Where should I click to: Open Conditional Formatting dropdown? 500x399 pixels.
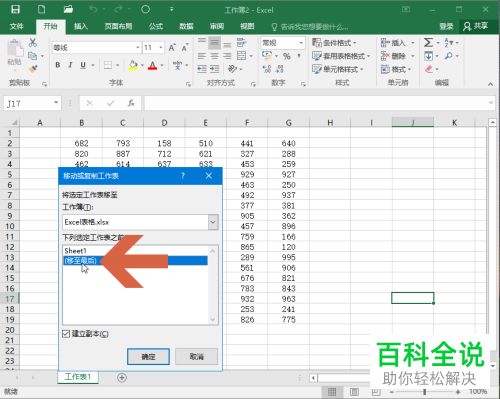point(334,43)
